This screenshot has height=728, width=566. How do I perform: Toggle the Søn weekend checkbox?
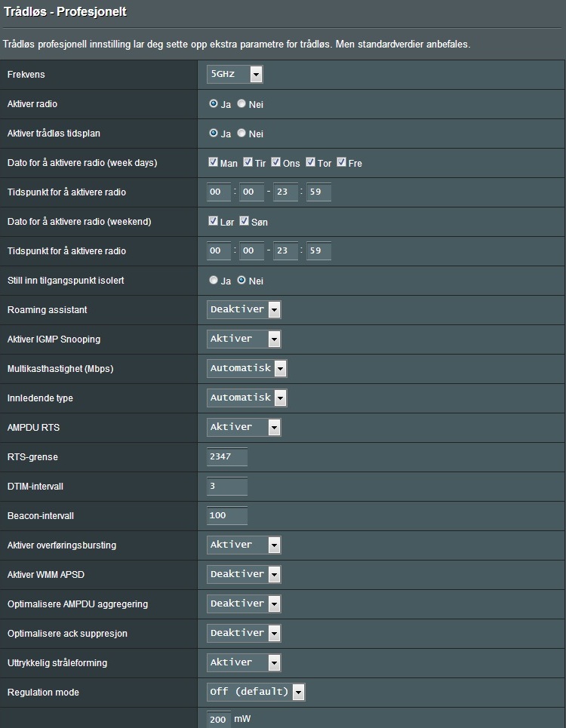[x=245, y=221]
